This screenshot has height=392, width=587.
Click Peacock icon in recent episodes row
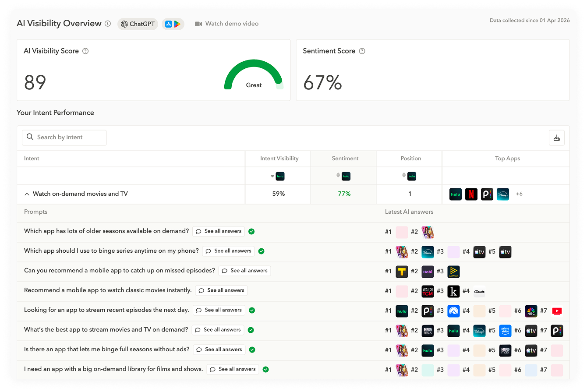point(428,311)
